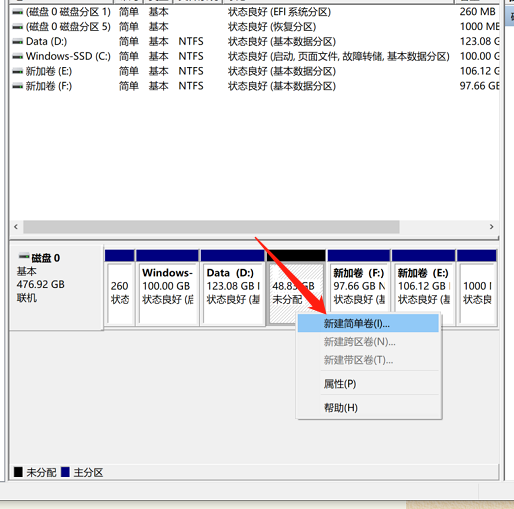Open 属性(P) from the context menu
This screenshot has height=509, width=514.
pyautogui.click(x=368, y=384)
